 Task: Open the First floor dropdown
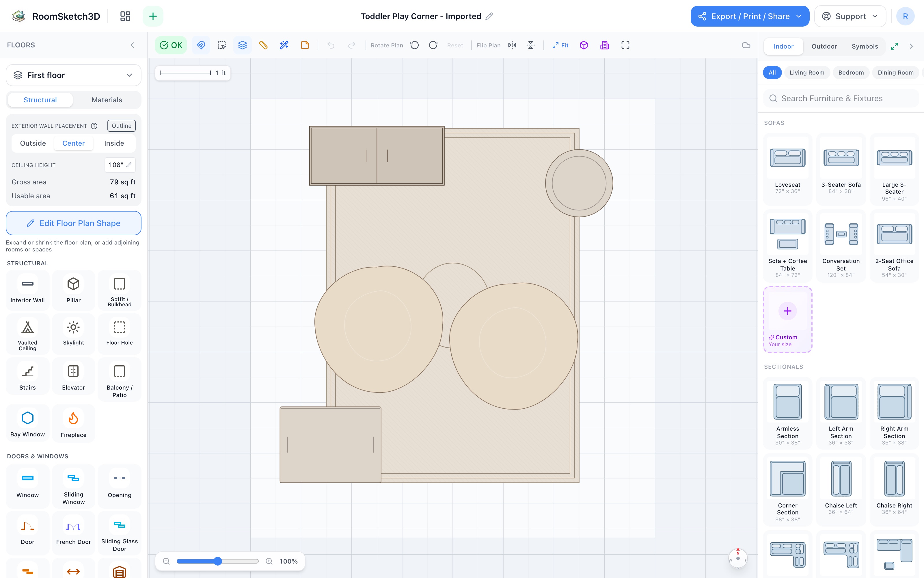(73, 75)
